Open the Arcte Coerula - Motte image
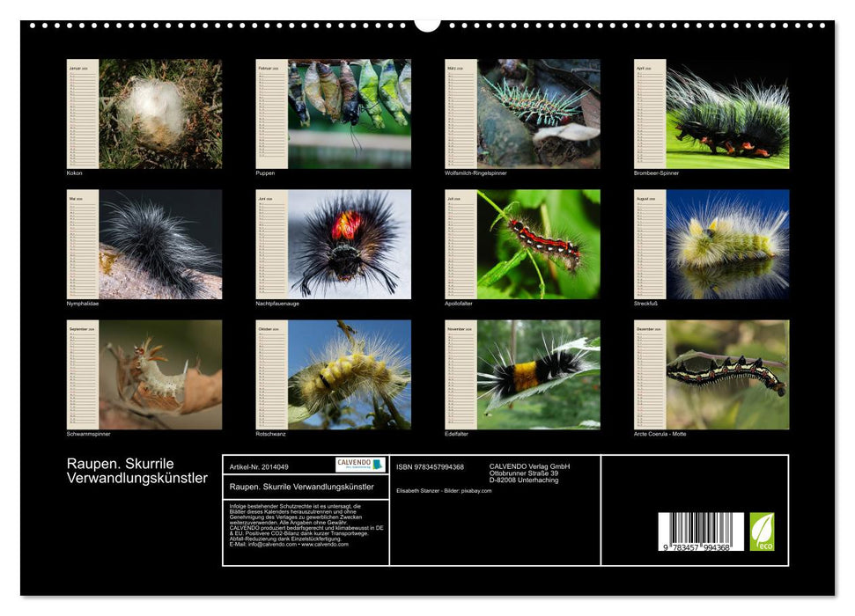Viewport: 855px width, 616px height. pos(727,374)
